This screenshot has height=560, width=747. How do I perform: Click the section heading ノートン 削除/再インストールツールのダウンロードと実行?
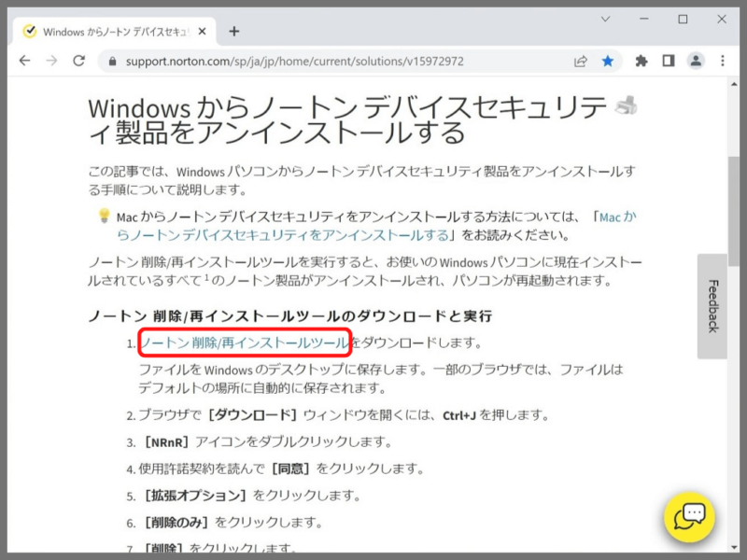(290, 316)
